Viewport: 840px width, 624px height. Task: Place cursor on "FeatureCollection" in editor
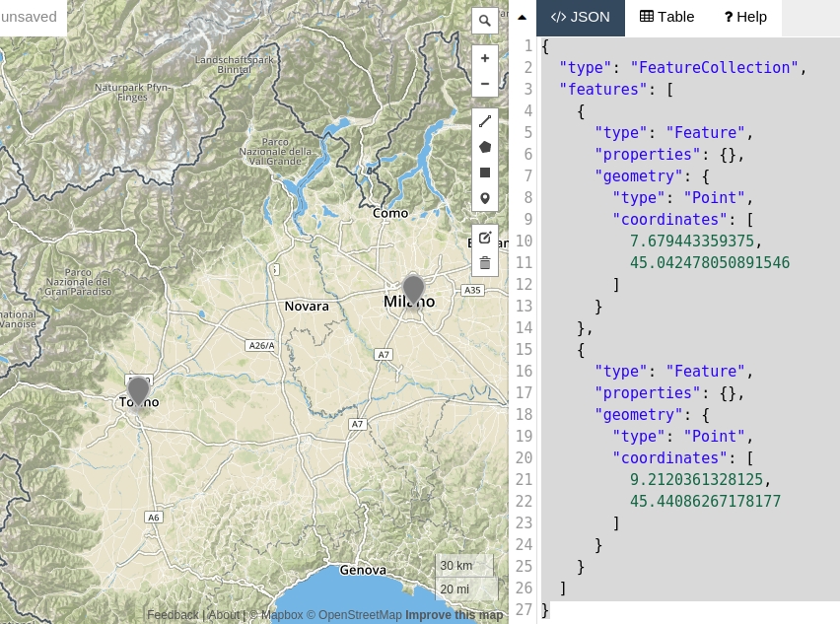(714, 68)
